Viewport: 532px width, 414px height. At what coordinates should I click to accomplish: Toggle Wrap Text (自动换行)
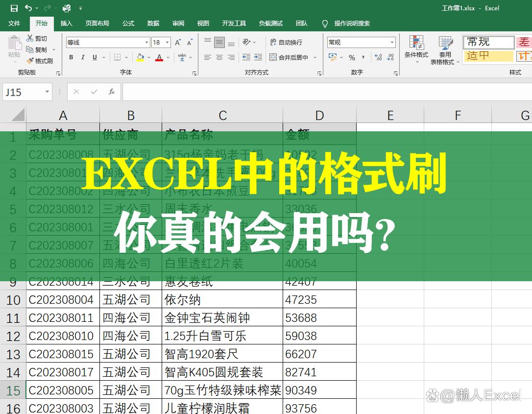286,42
